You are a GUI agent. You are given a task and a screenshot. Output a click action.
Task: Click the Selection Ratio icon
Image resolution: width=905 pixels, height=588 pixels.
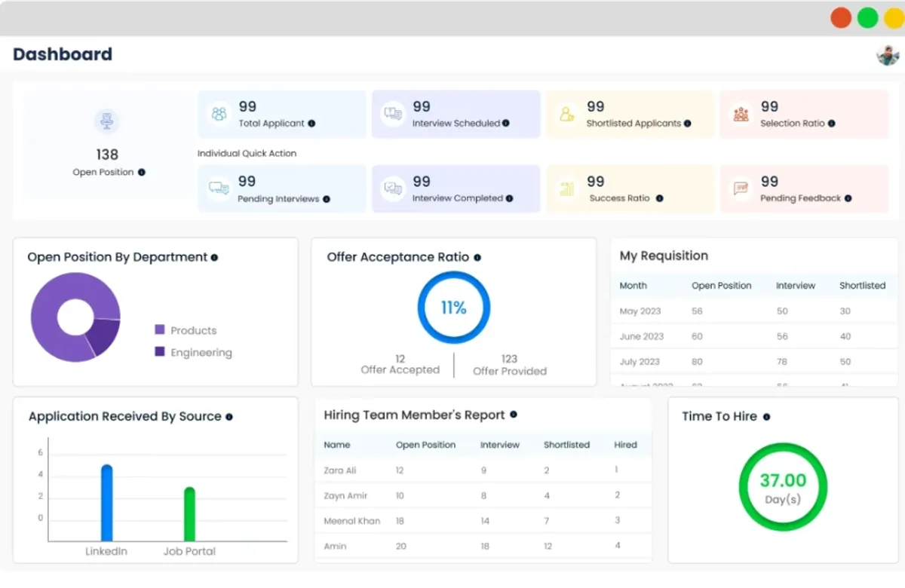[741, 114]
